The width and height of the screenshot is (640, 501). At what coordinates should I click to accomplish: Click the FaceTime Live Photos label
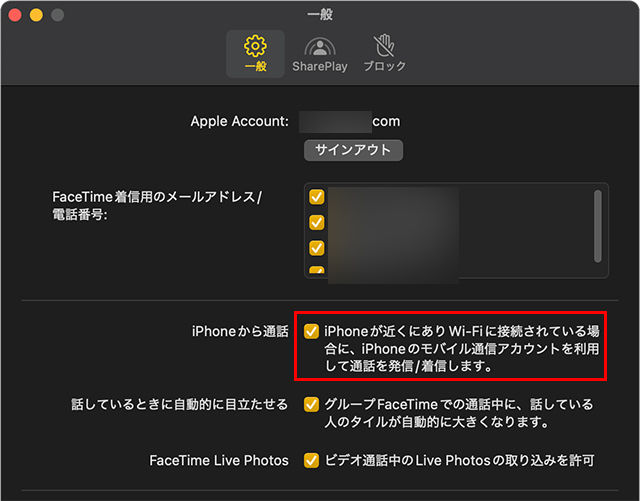[x=219, y=461]
